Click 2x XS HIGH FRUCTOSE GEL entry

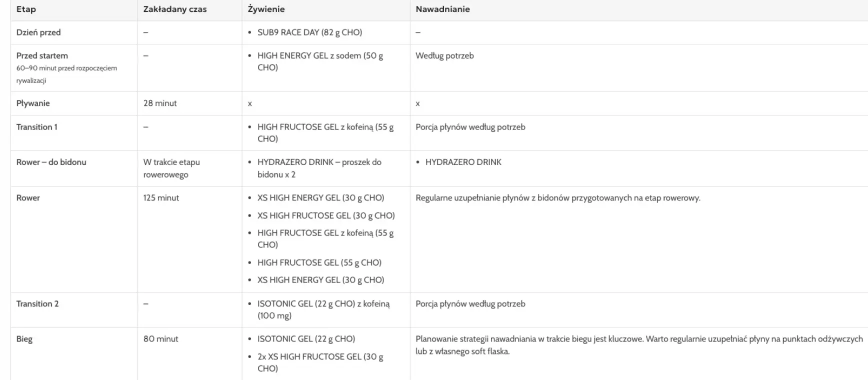(320, 362)
